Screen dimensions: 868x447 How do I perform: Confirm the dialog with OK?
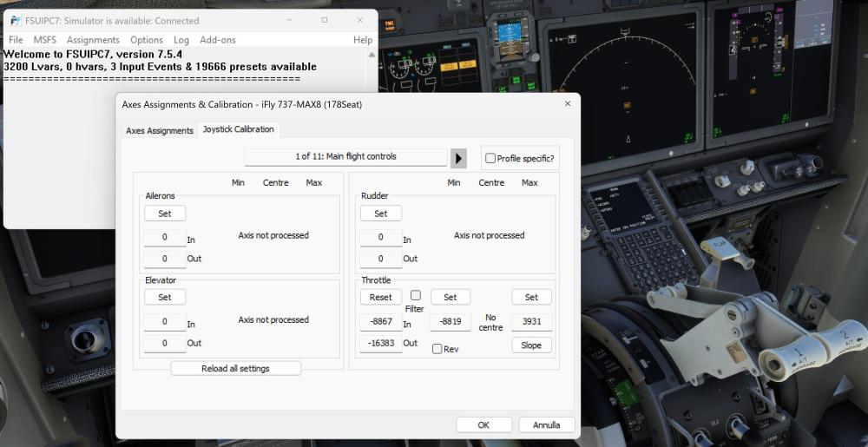483,425
